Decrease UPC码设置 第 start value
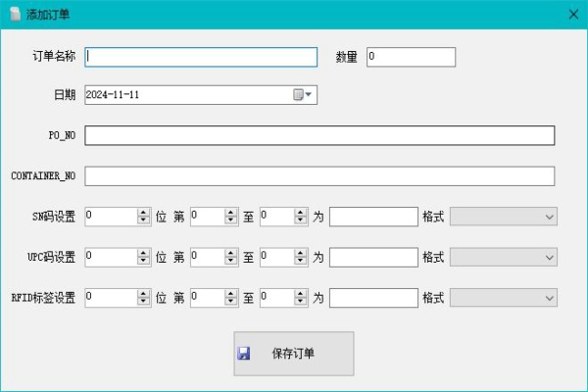This screenshot has height=392, width=588. 231,261
